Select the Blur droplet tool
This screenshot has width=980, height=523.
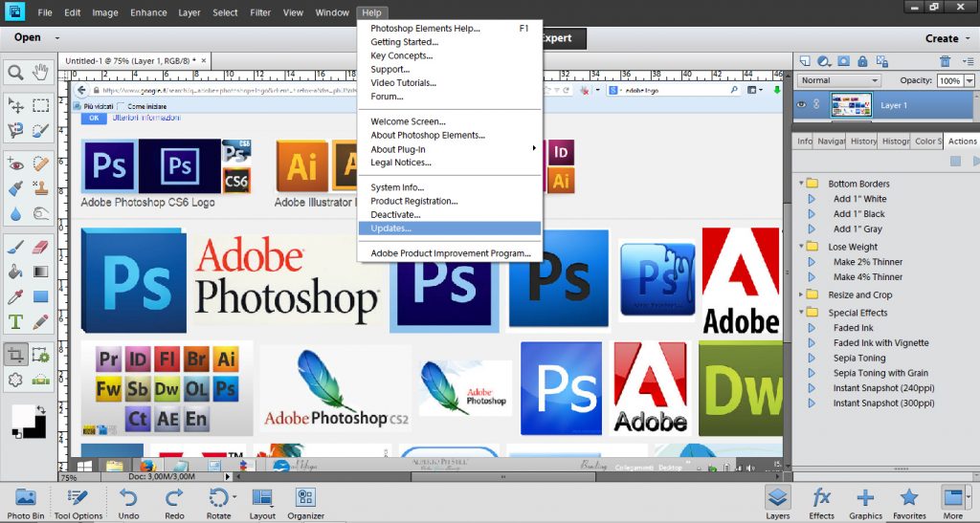[15, 214]
